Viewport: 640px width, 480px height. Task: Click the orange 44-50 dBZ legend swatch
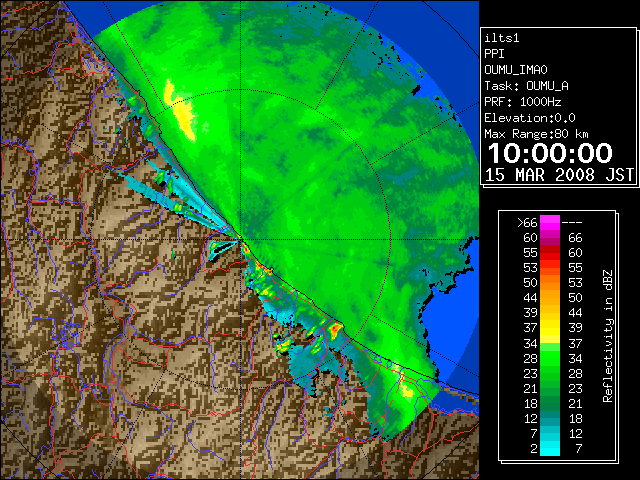coord(550,298)
